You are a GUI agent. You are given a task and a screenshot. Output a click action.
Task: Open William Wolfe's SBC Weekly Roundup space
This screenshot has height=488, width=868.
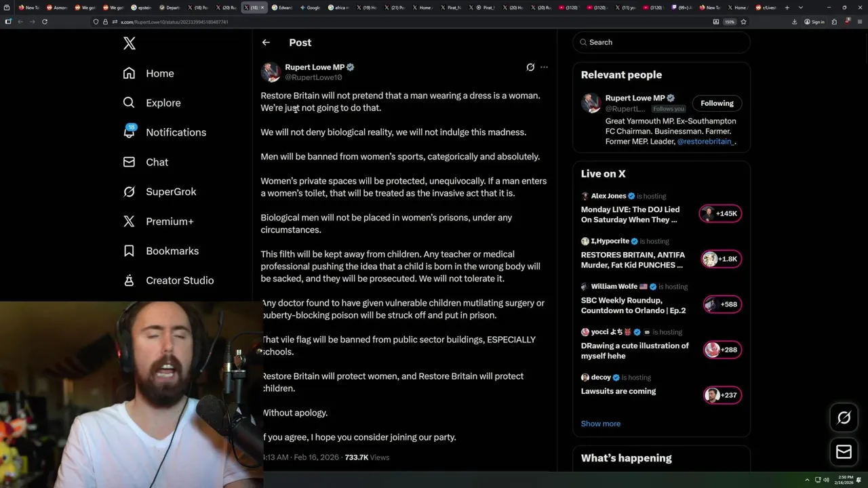click(633, 305)
